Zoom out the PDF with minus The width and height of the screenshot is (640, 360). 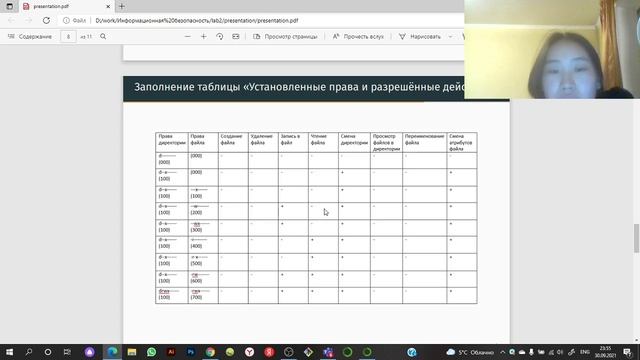coord(188,37)
